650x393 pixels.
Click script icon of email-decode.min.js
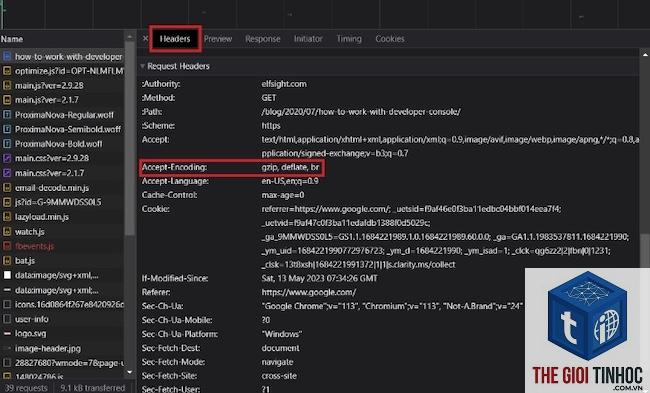pos(7,188)
